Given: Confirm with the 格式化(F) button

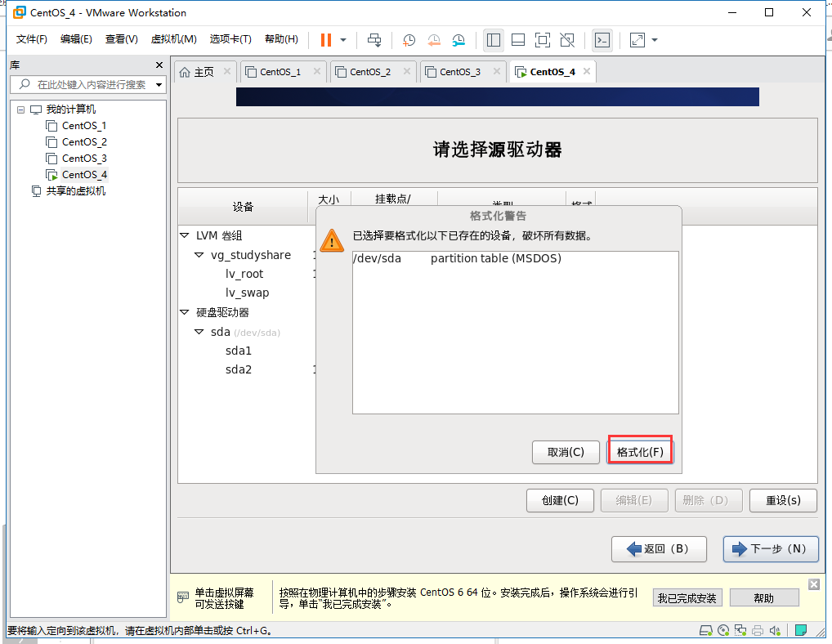Looking at the screenshot, I should [641, 452].
